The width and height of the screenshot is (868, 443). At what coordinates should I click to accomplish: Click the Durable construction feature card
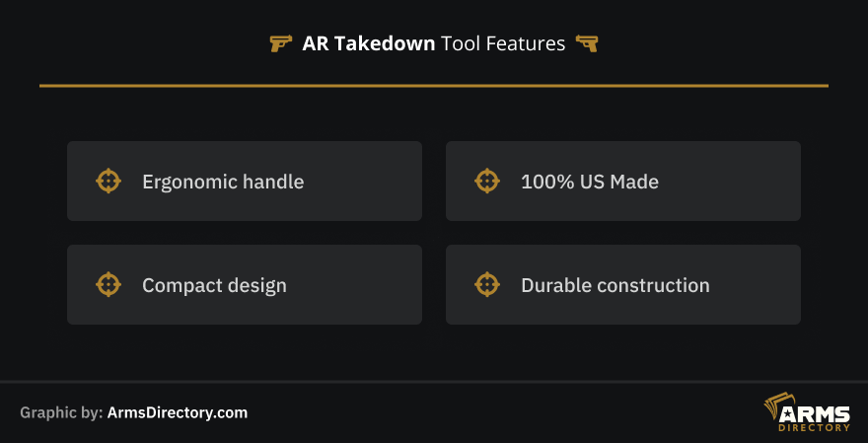point(623,284)
